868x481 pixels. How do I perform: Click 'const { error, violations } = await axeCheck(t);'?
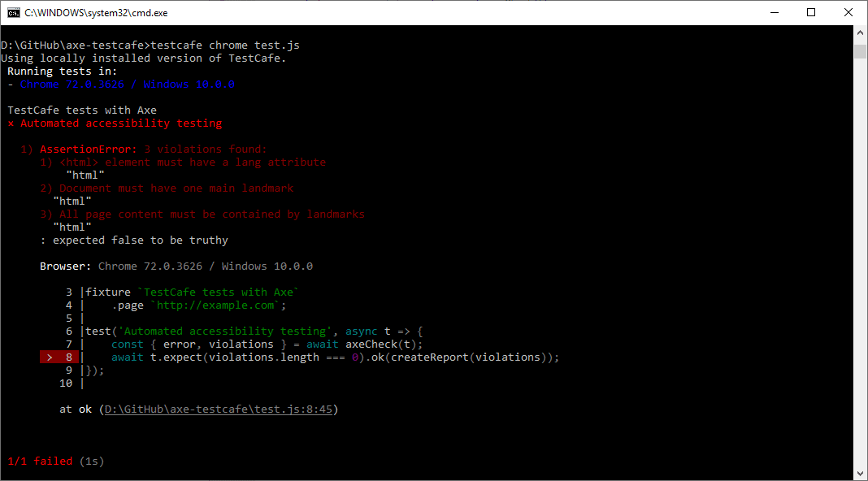pyautogui.click(x=267, y=344)
